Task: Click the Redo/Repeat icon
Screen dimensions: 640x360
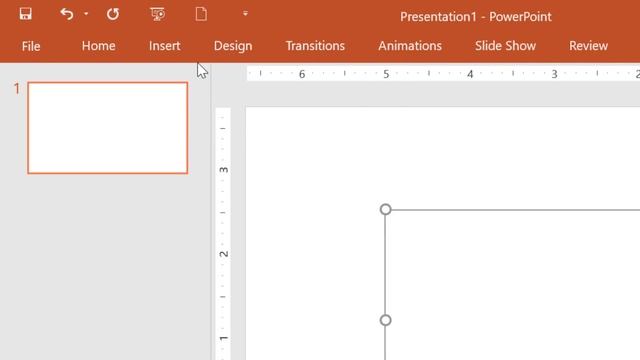Action: (x=113, y=14)
